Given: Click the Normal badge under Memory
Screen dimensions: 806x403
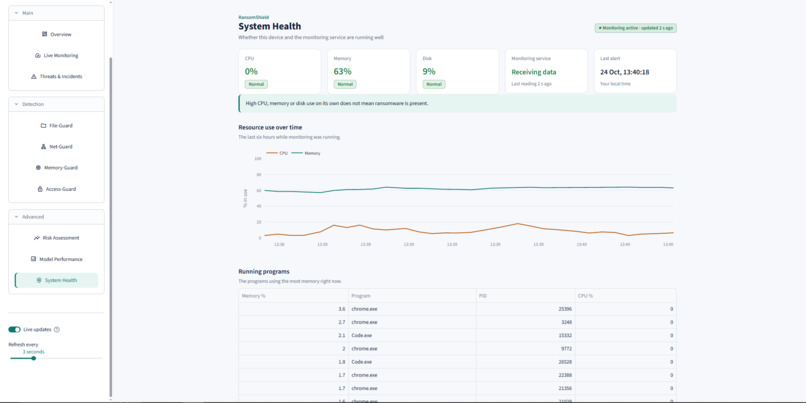Looking at the screenshot, I should 345,84.
